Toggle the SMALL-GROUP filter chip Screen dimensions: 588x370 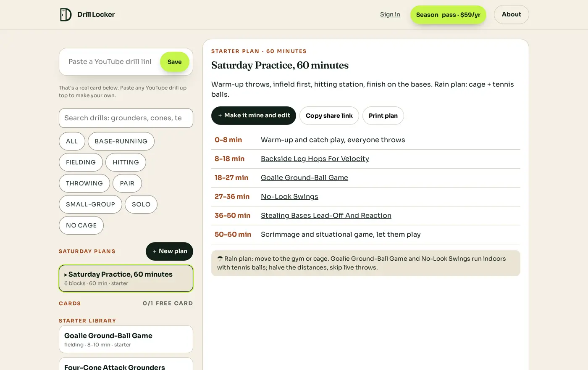pos(90,204)
